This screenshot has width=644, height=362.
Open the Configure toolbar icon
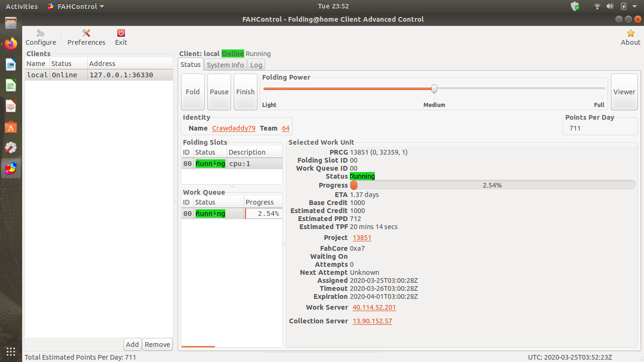[41, 33]
